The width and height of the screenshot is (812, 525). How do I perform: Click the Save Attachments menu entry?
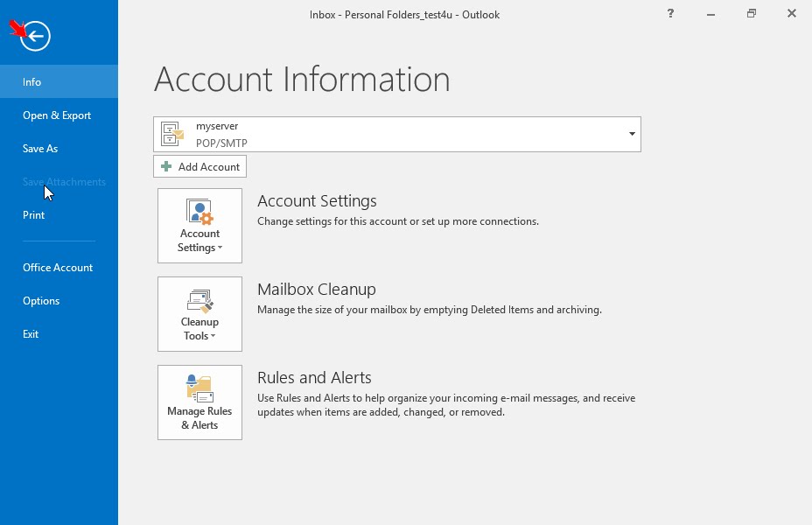59,181
